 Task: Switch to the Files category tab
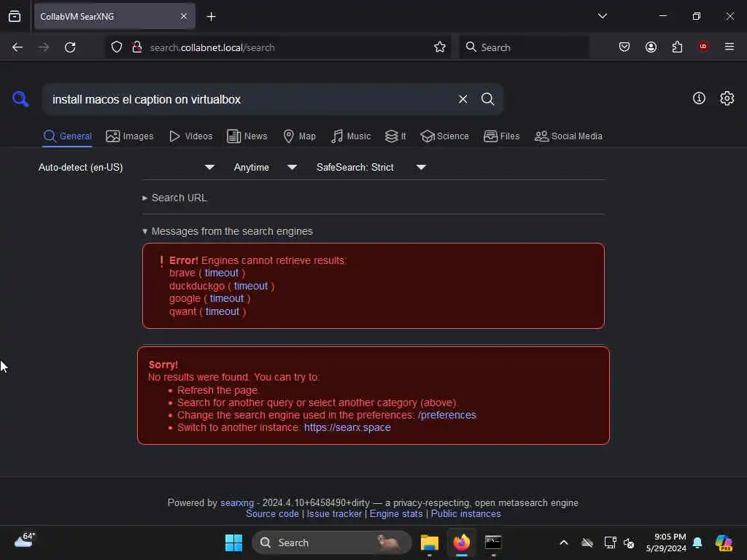(501, 136)
